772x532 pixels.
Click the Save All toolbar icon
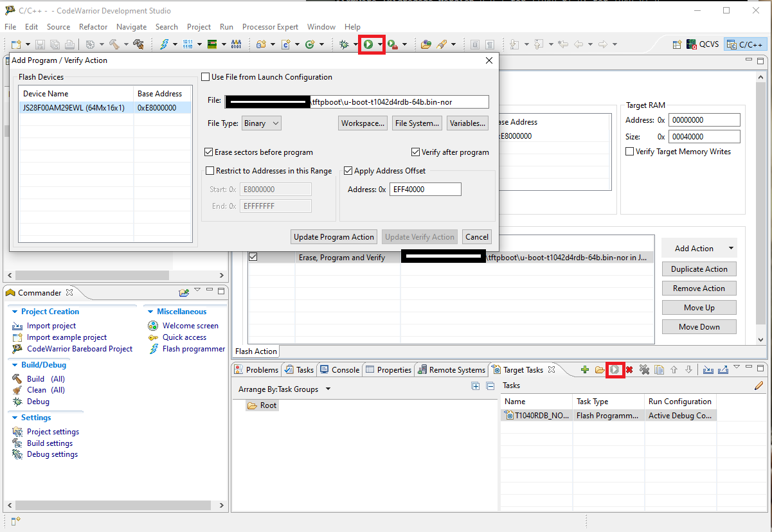55,44
